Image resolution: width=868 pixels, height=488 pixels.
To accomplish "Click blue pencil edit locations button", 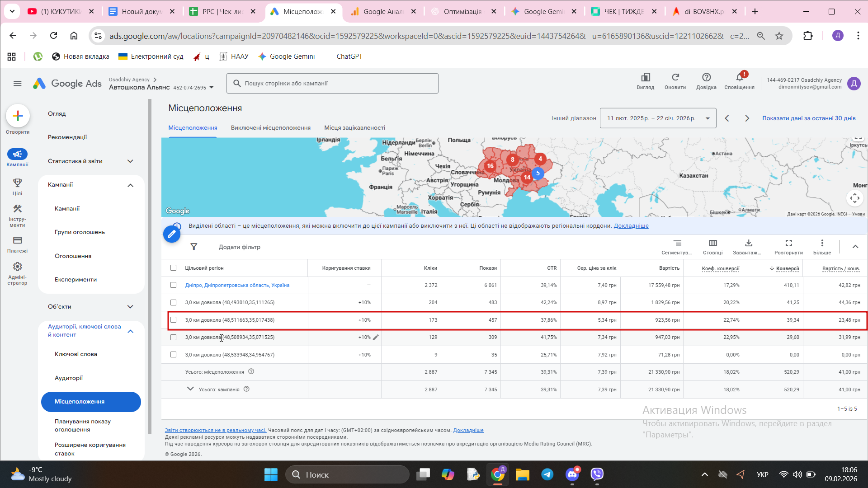I will 172,234.
